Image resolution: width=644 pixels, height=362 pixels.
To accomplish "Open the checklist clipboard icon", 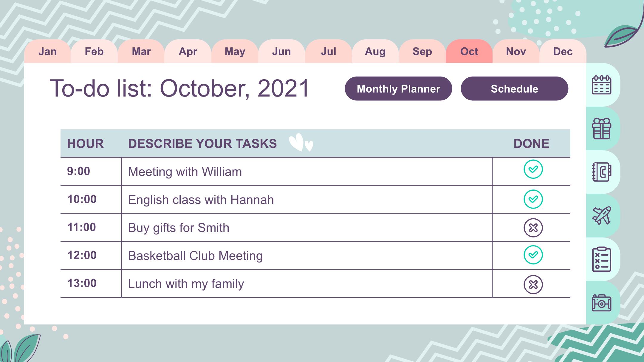I will pos(601,259).
